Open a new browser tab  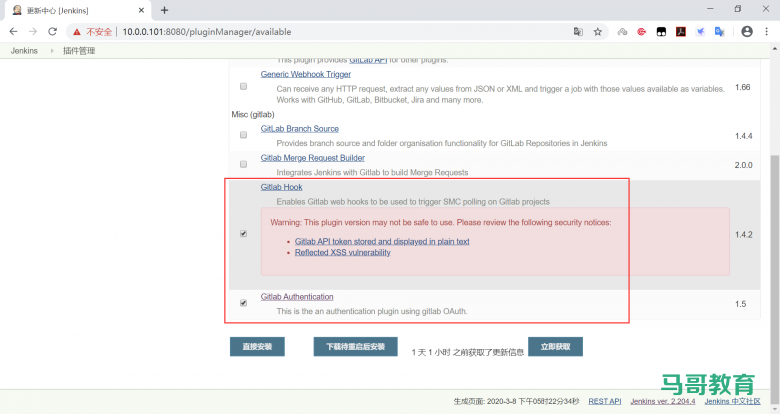tap(165, 10)
